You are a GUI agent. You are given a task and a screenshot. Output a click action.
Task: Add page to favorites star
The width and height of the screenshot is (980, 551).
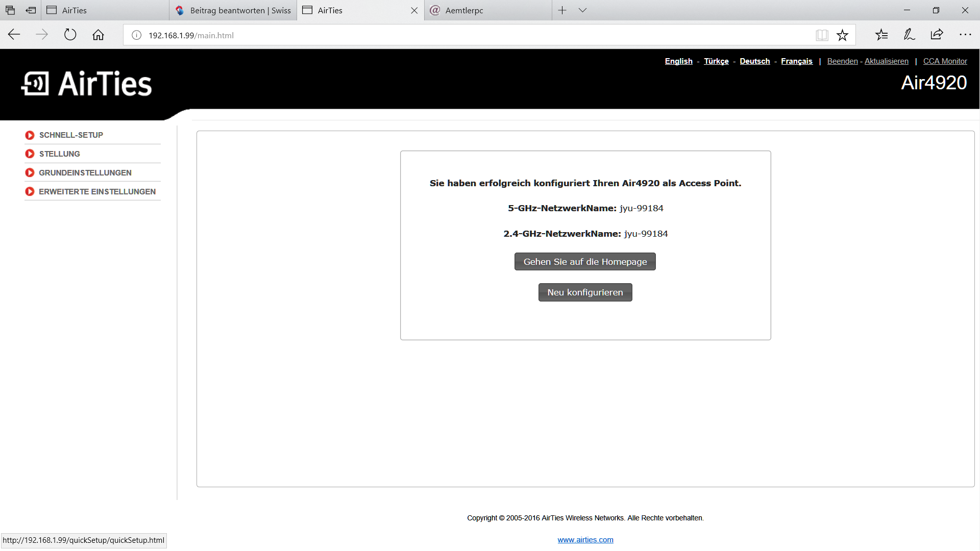[x=842, y=35]
